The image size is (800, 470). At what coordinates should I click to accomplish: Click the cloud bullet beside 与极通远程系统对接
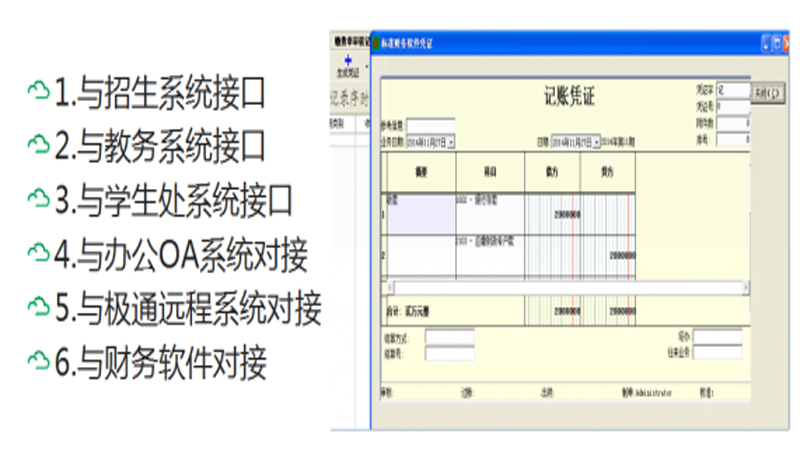pos(39,308)
